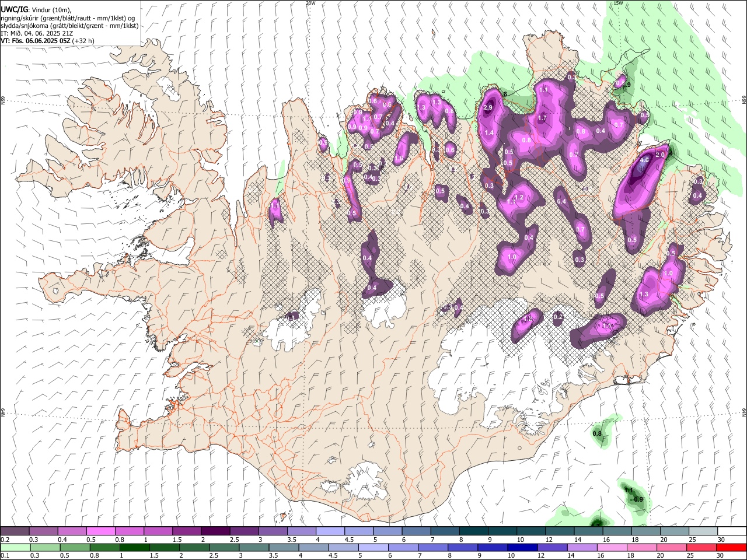Click the darkest purple 2 mm snow legend swatch

coord(215,531)
